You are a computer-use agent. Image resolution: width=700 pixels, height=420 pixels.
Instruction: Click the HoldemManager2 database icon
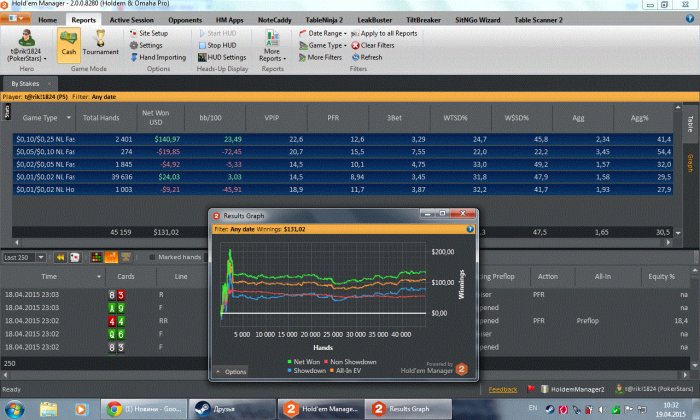pos(545,389)
